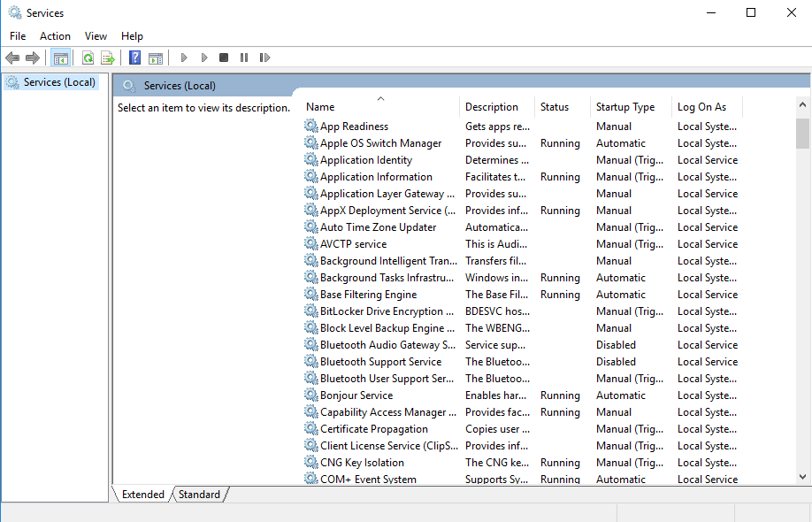Click the Back arrow toolbar icon

(x=12, y=58)
